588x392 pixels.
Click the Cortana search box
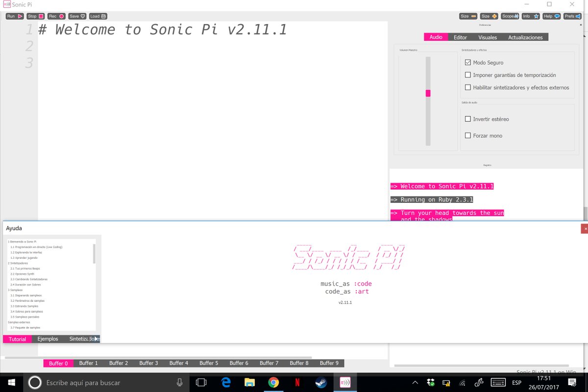coord(107,382)
